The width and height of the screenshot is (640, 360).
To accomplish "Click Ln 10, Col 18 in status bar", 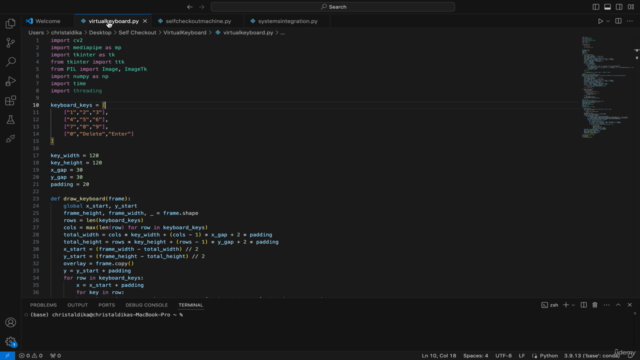I will (439, 356).
